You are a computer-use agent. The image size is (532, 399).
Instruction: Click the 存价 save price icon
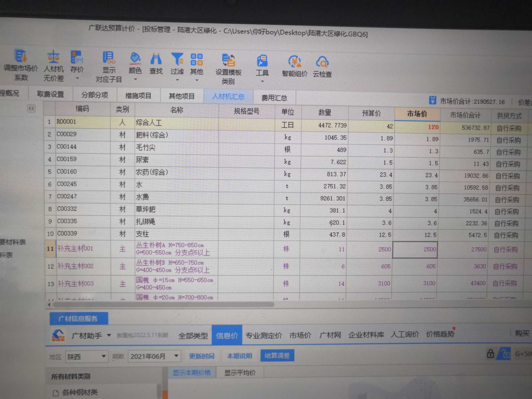coord(77,57)
